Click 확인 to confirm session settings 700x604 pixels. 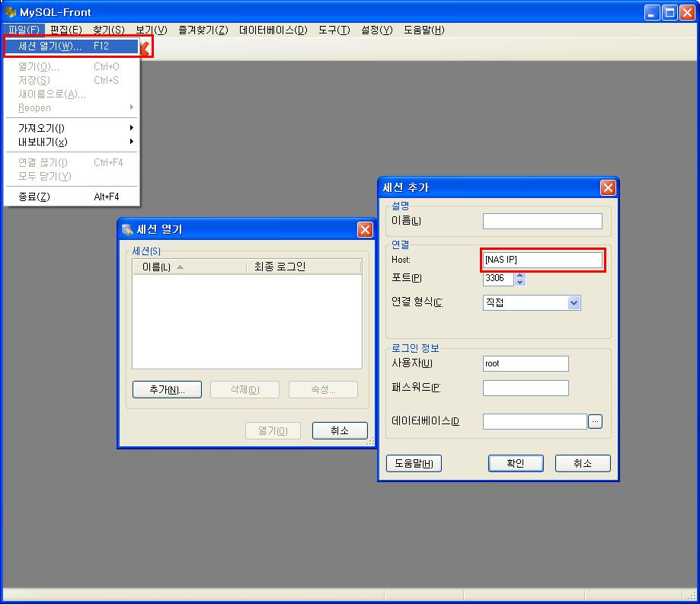click(516, 463)
